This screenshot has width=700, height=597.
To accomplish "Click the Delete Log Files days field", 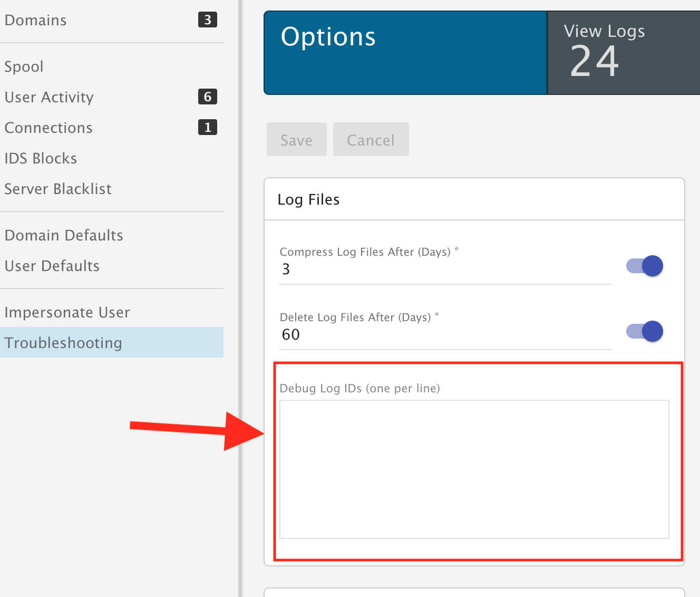I will point(445,335).
